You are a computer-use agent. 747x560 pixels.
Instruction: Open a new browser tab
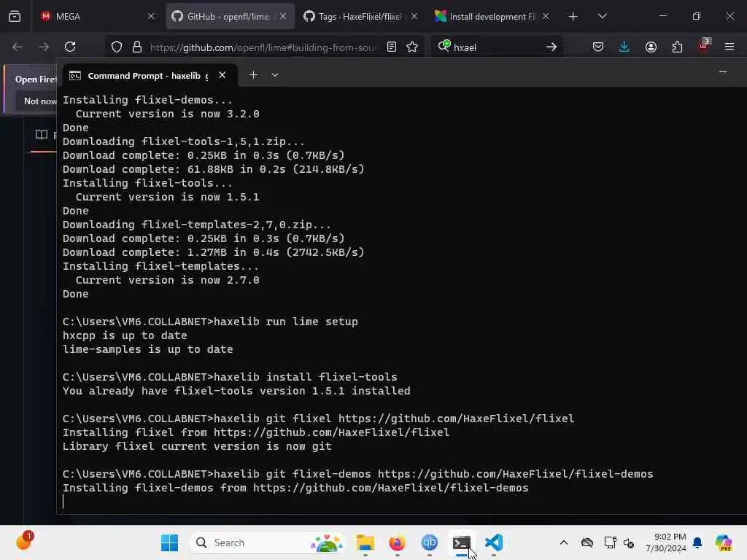(x=573, y=17)
